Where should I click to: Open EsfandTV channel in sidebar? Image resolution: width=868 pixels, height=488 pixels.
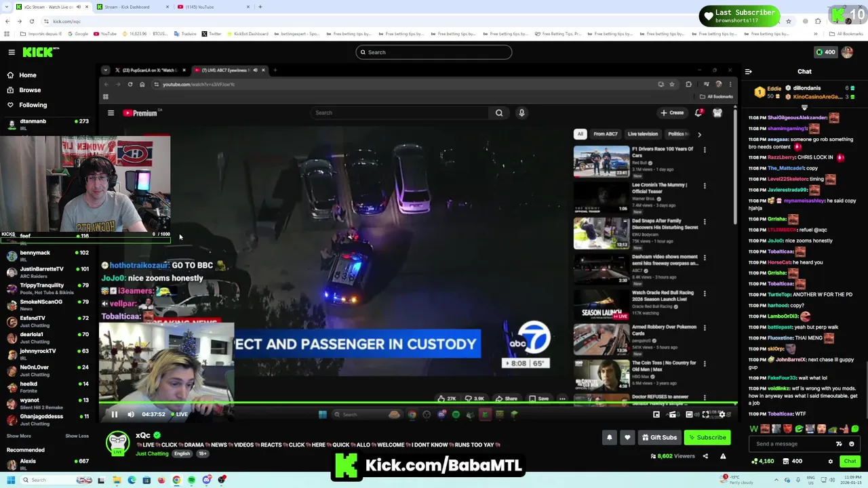(47, 321)
